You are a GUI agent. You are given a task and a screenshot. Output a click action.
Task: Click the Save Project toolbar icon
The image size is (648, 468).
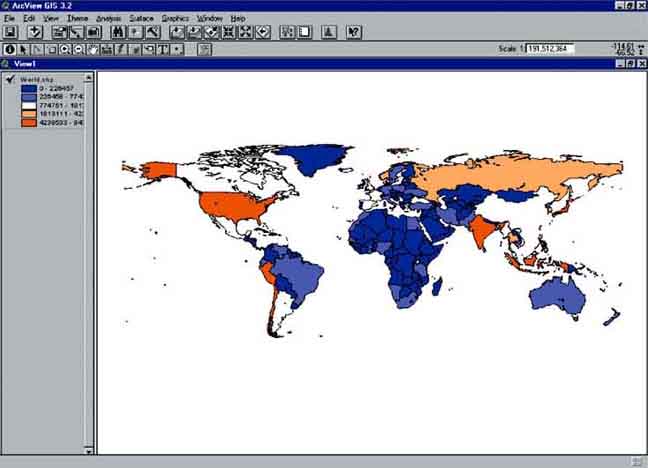coord(11,33)
